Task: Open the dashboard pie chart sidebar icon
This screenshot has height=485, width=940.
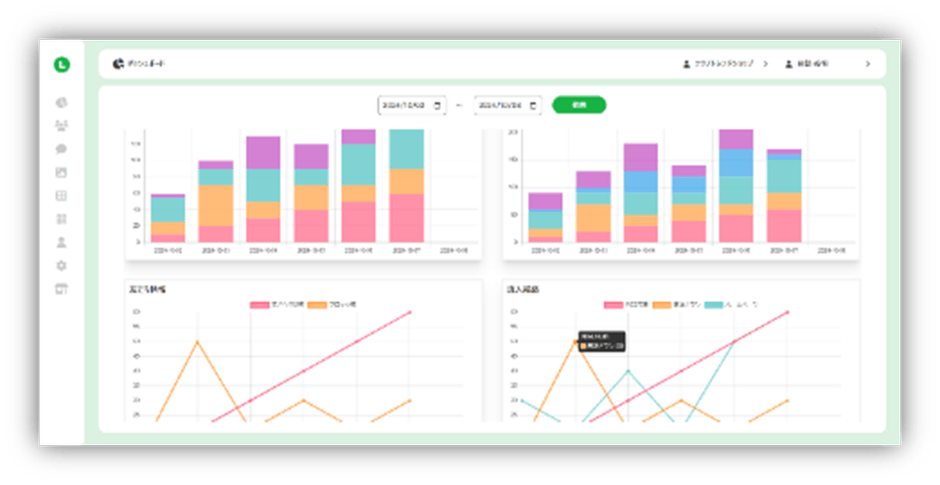Action: click(62, 102)
